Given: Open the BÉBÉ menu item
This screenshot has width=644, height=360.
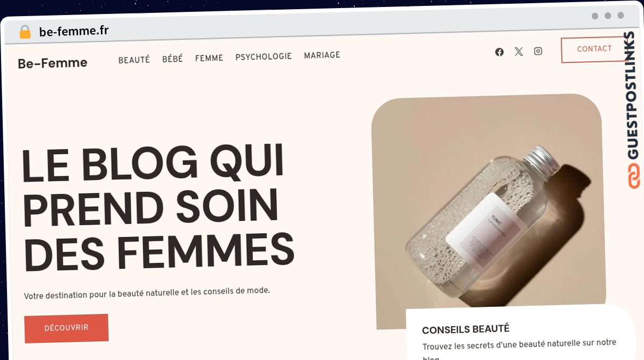Looking at the screenshot, I should tap(172, 59).
